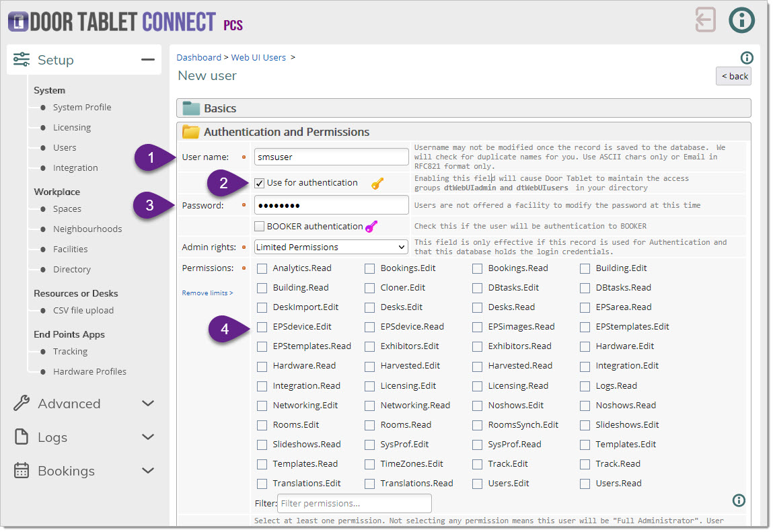This screenshot has width=773, height=532.
Task: Click the gold key icon next to authentication
Action: point(377,183)
